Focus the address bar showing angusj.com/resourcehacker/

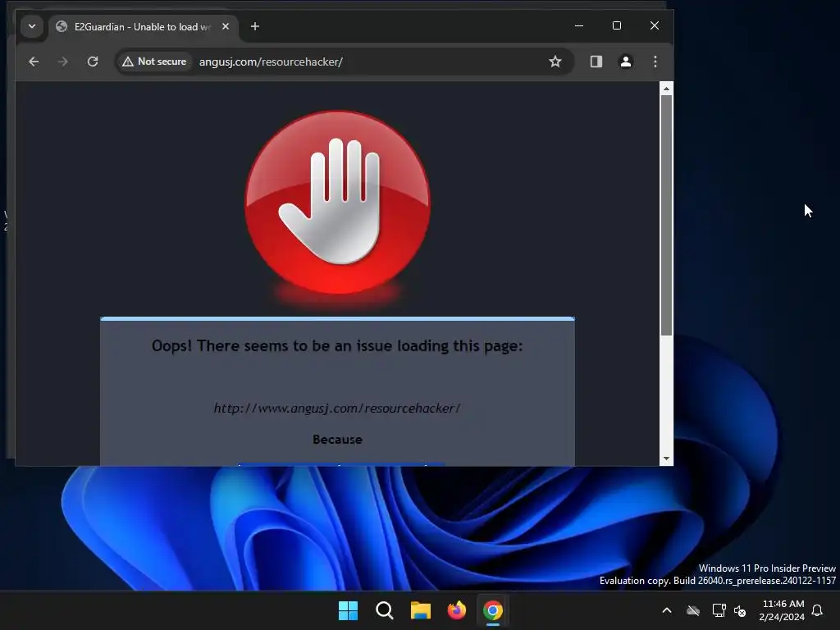[343, 62]
